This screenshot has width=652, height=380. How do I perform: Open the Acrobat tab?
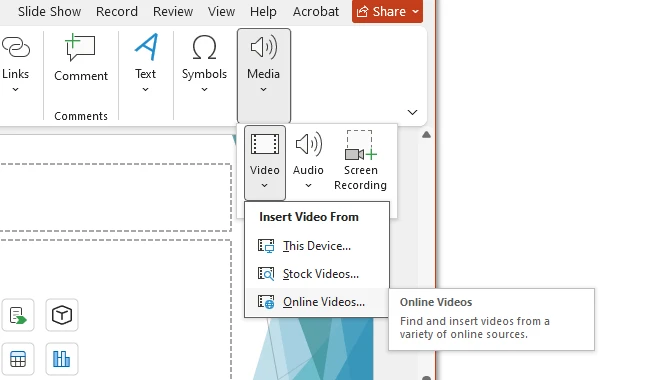point(316,12)
